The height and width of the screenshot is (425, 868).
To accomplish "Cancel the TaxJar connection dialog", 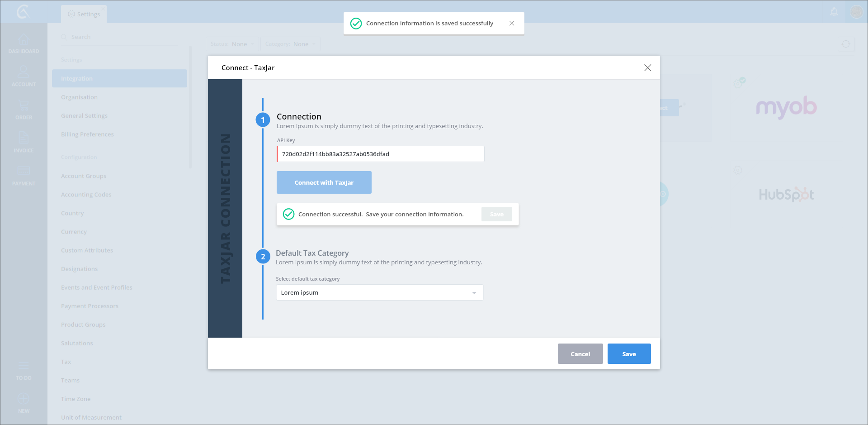I will [580, 354].
